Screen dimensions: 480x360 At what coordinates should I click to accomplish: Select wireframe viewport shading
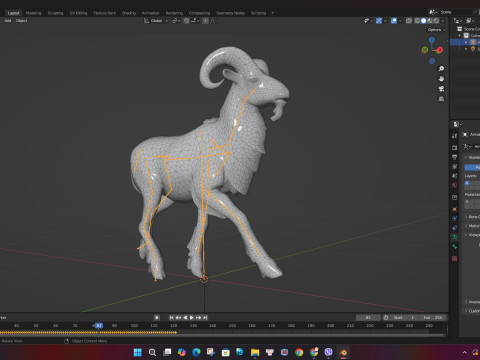point(417,21)
